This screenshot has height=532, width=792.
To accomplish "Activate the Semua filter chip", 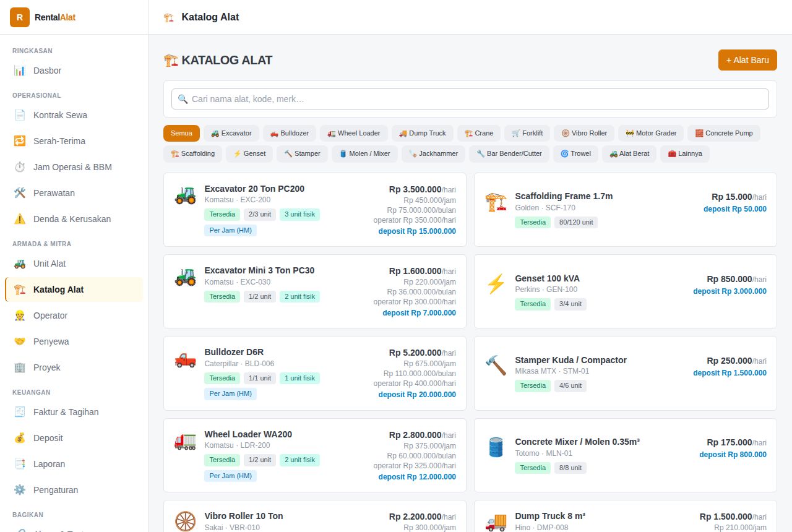I will (181, 133).
